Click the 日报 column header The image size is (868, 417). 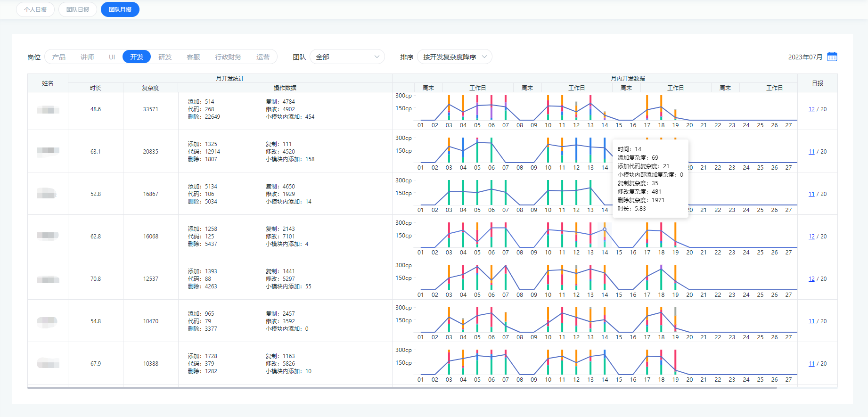[818, 83]
